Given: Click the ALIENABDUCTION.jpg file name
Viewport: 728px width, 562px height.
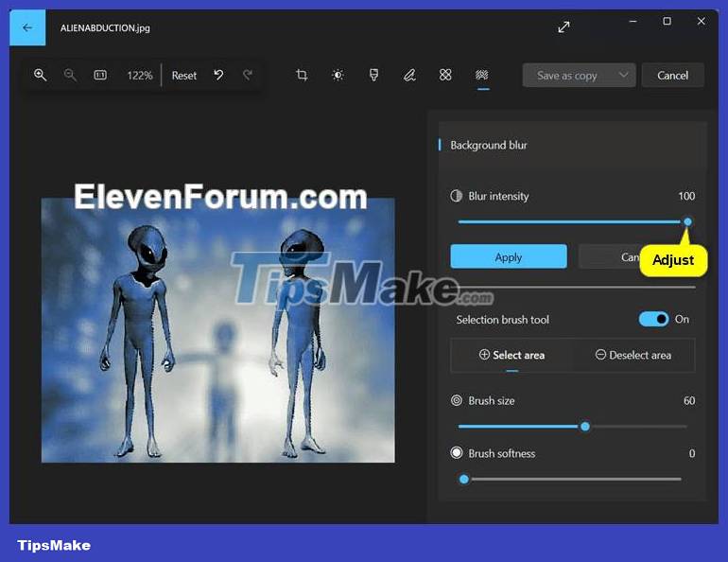Looking at the screenshot, I should tap(105, 27).
